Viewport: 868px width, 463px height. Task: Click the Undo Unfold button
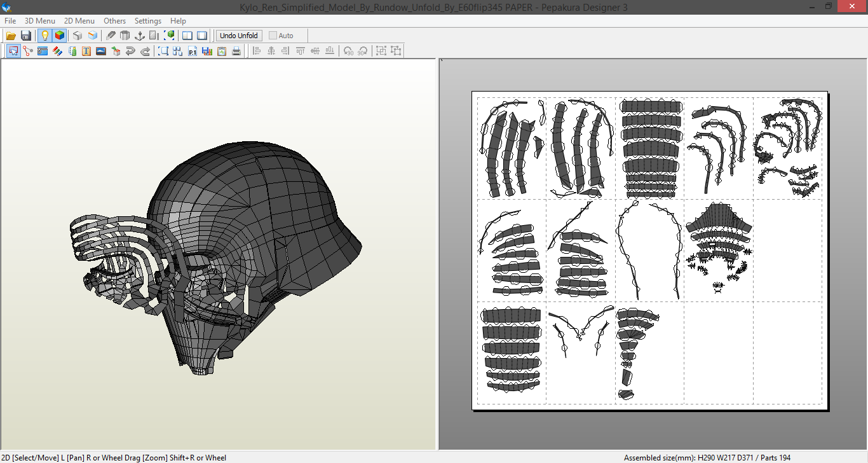pos(239,36)
